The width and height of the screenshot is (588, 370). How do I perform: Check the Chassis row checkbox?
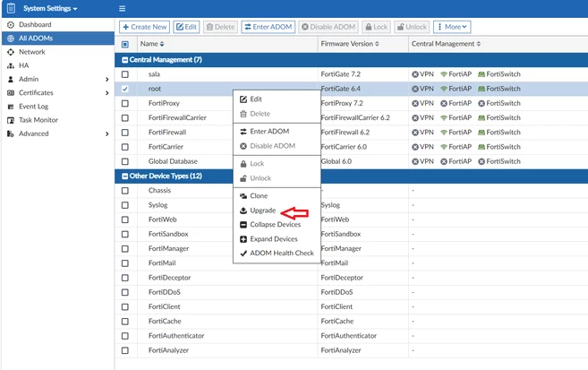coord(125,191)
